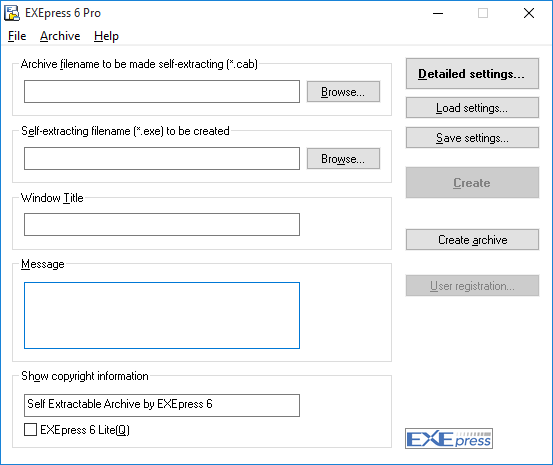Browse for the self-extracting .exe filename
The image size is (553, 465).
click(343, 159)
